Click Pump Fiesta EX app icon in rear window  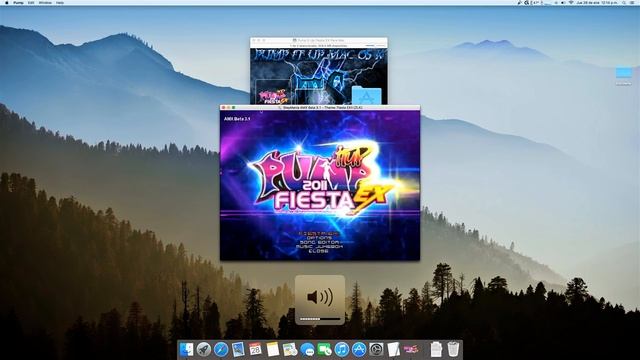point(274,96)
